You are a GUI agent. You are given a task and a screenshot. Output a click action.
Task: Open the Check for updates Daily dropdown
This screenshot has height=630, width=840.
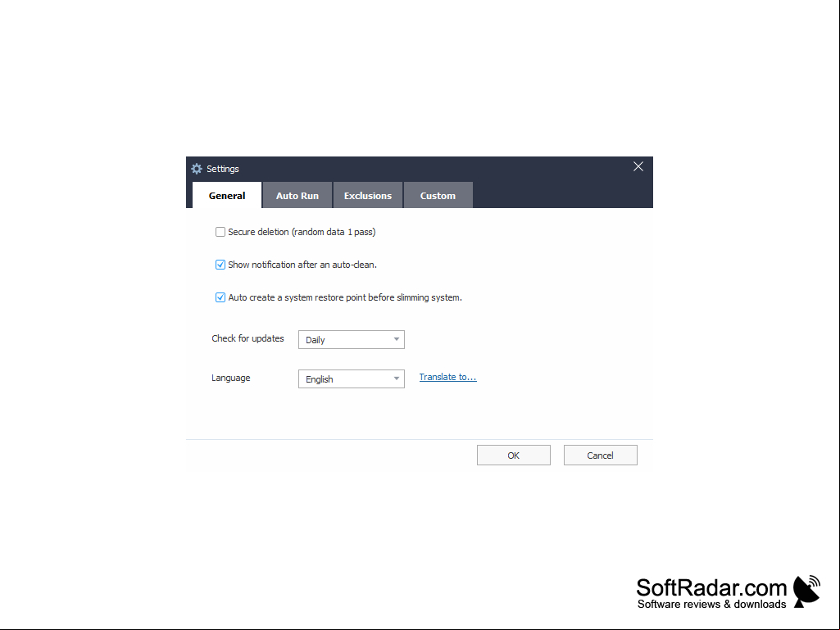pos(352,340)
